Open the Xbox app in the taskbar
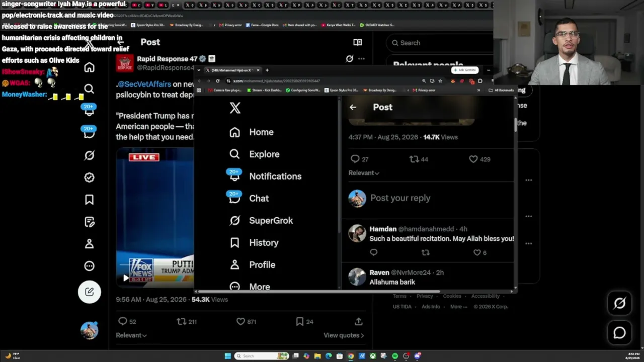The height and width of the screenshot is (362, 644). pyautogui.click(x=373, y=356)
